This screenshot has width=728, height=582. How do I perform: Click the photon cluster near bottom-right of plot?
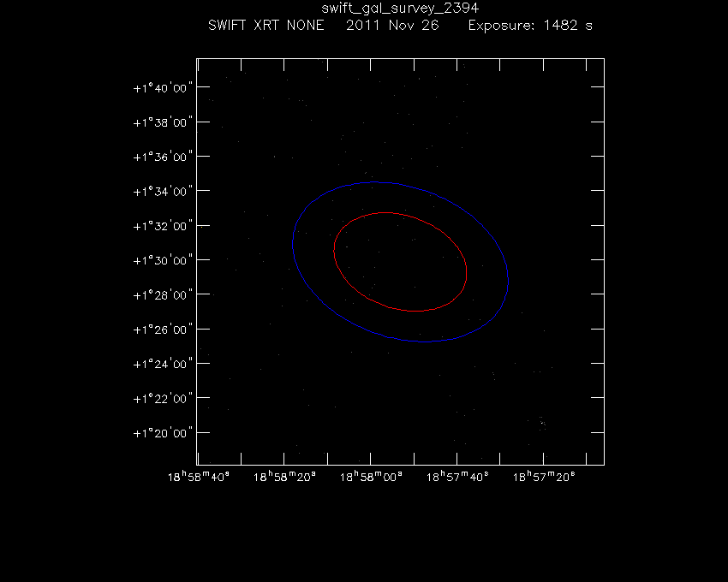click(x=542, y=424)
